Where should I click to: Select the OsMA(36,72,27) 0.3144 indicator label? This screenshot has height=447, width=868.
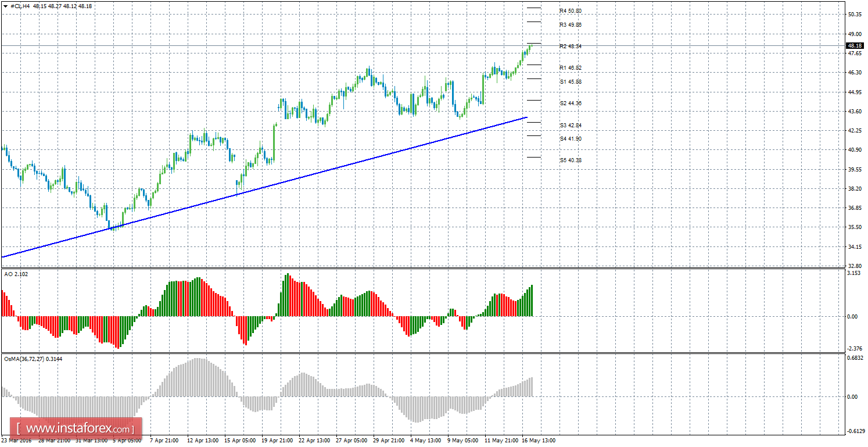click(33, 359)
